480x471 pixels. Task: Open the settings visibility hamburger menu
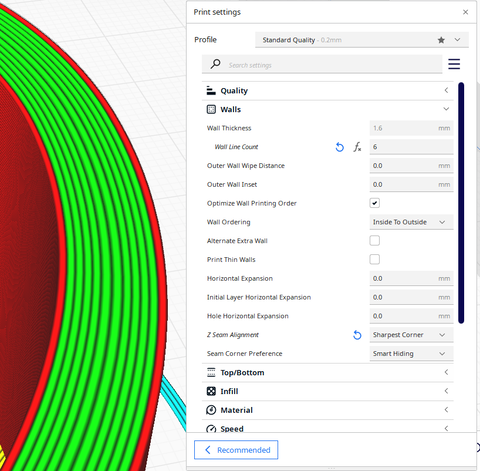tap(454, 64)
